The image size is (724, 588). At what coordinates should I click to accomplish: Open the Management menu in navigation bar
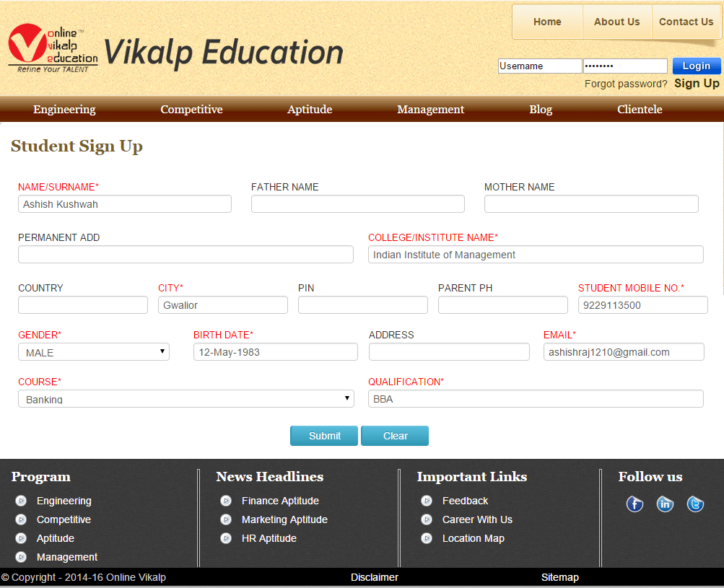431,110
